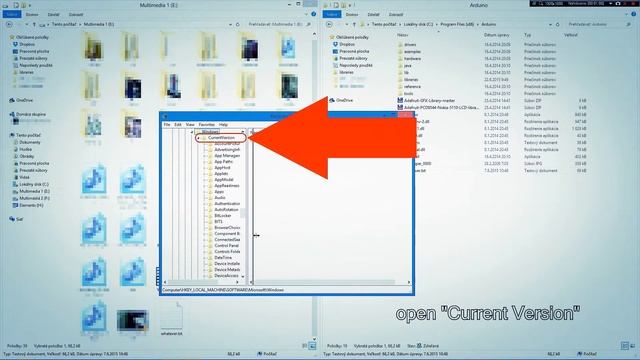The image size is (640, 360).
Task: Select the drivers folder icon in Arduino window
Action: (400, 44)
